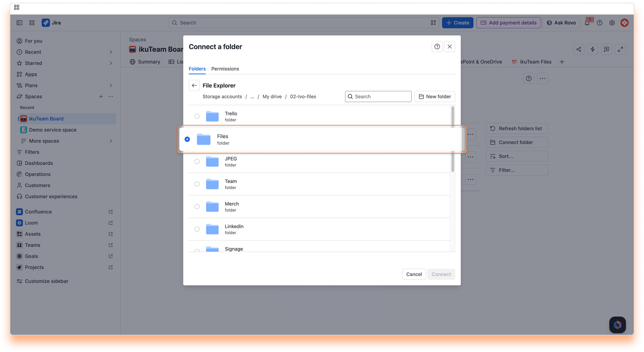644x352 pixels.
Task: Open the Merch folder icon
Action: (x=212, y=207)
